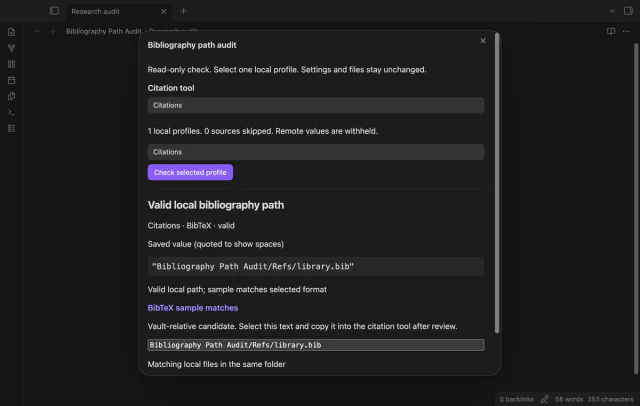Screen dimensions: 640x406
Task: Navigate back with the left arrow
Action: coord(37,31)
